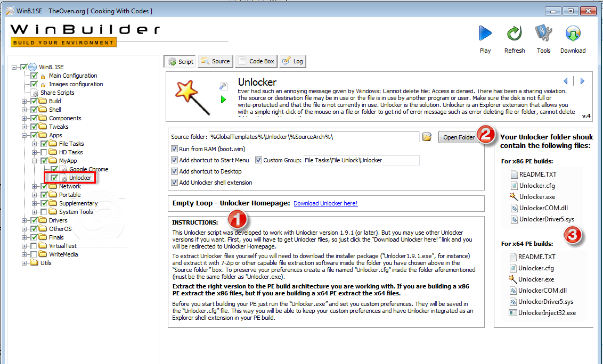
Task: Click the Refresh icon
Action: click(514, 34)
